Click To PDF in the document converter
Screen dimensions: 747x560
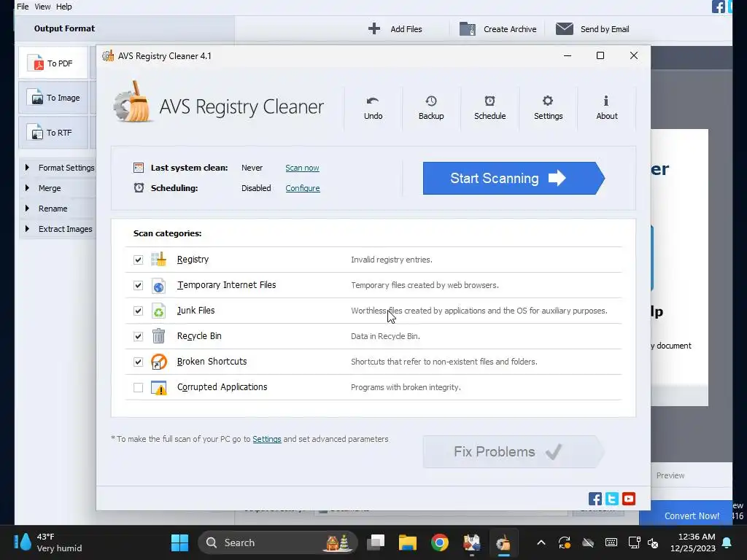53,63
